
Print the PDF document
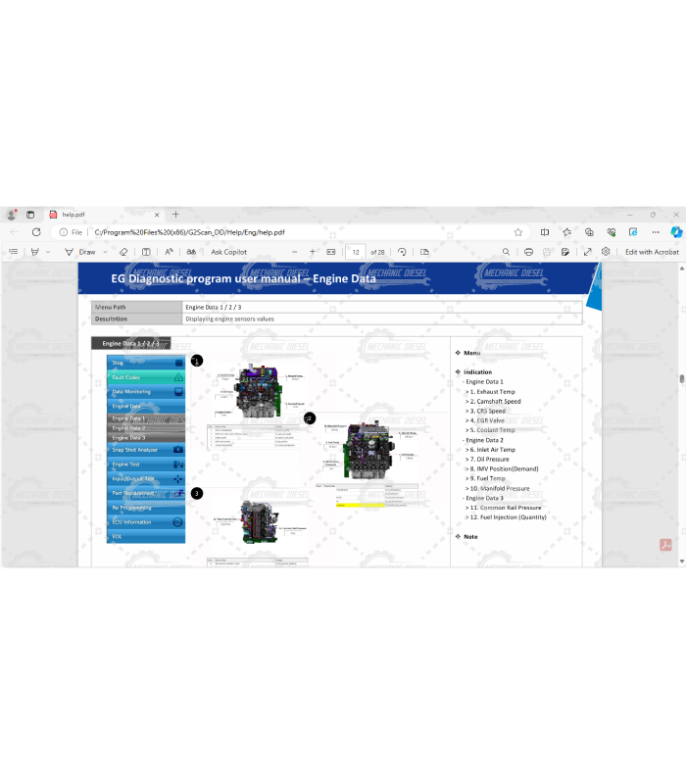[x=528, y=252]
